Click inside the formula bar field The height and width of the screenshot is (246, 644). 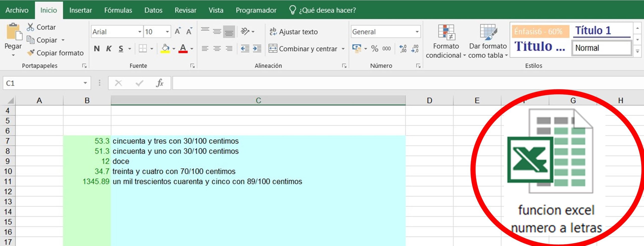403,83
